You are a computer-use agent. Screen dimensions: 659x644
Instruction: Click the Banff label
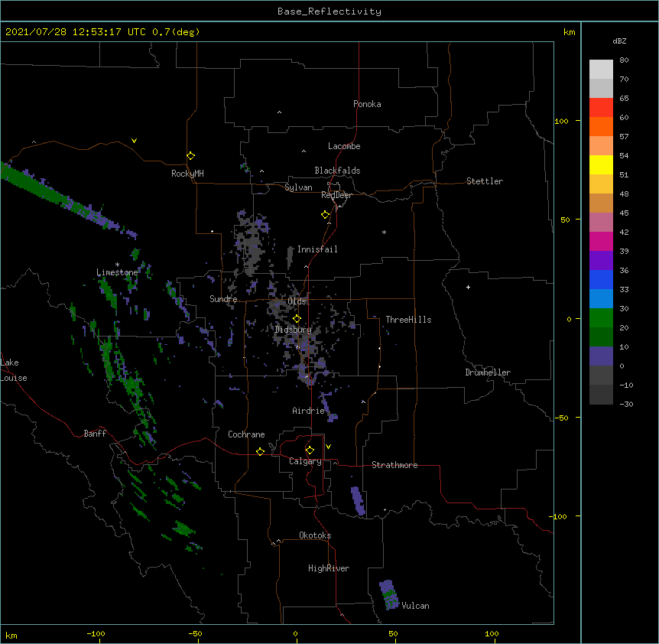pos(95,434)
